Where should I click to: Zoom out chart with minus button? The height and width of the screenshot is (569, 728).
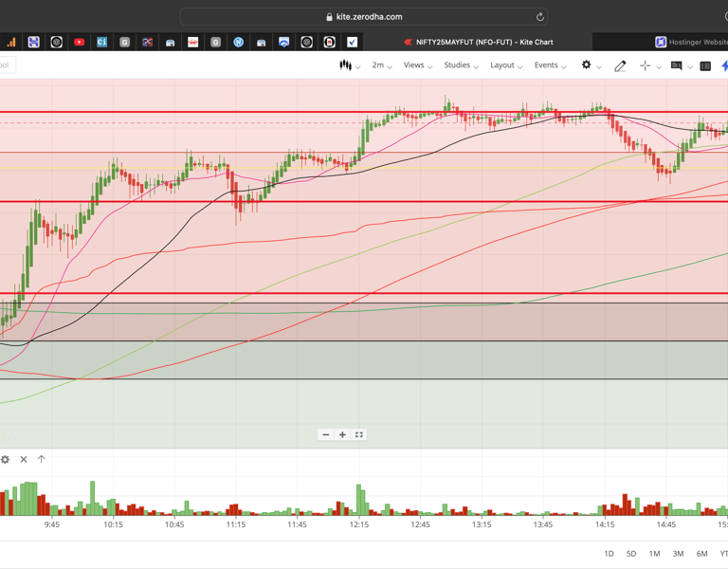(x=326, y=434)
